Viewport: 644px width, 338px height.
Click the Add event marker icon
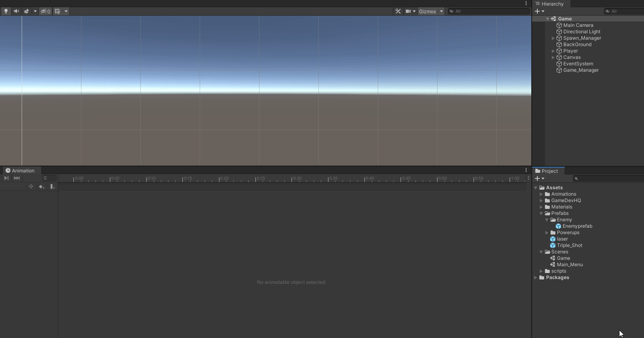pyautogui.click(x=52, y=186)
